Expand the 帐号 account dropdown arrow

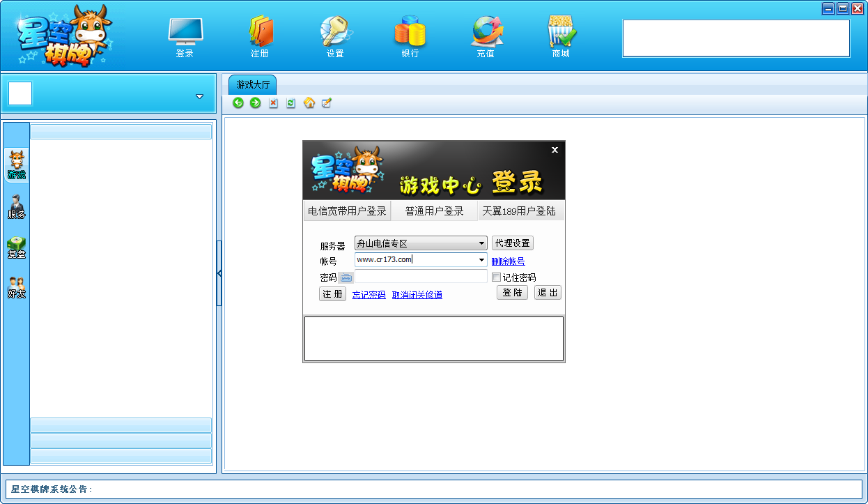[482, 259]
